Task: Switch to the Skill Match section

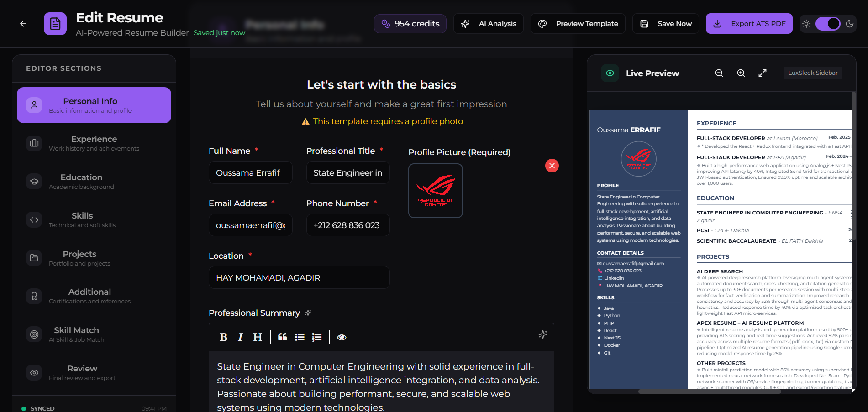Action: pyautogui.click(x=94, y=334)
